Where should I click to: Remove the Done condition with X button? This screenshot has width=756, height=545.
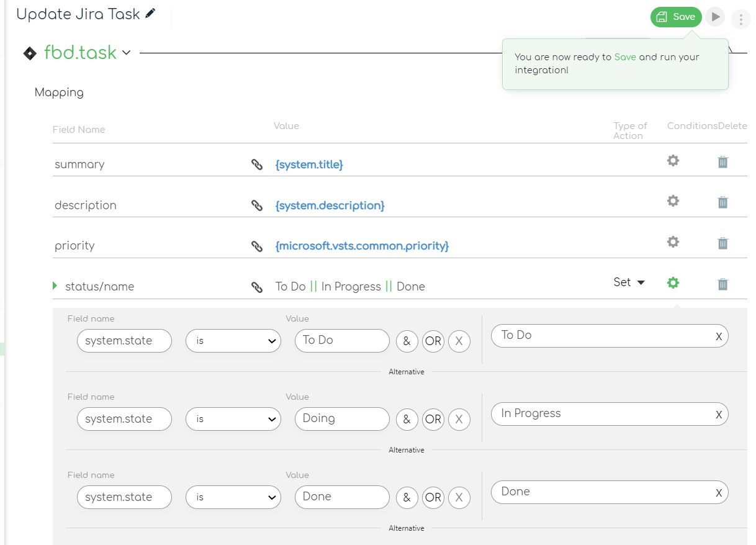click(459, 497)
